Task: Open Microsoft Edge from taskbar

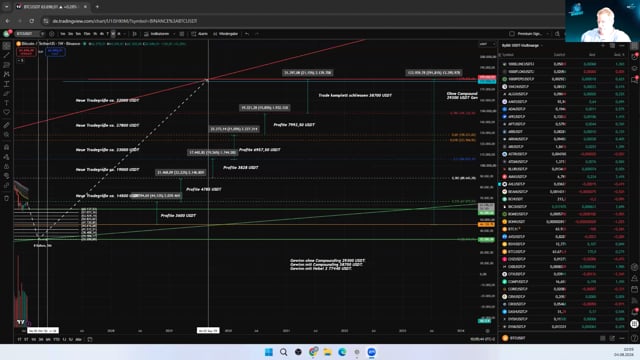Action: coord(342,352)
